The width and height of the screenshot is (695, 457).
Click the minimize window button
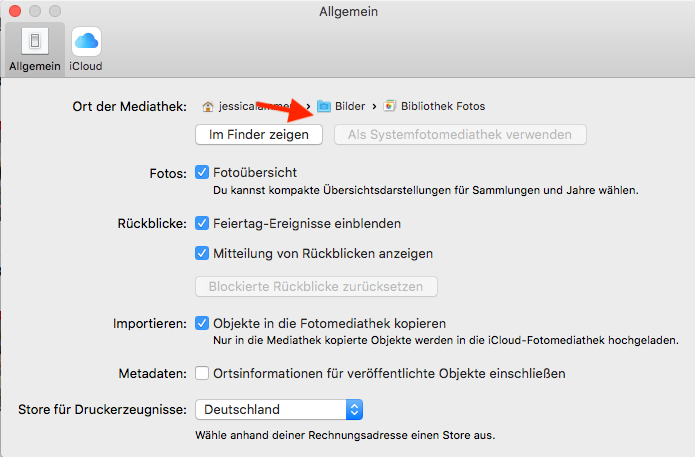pos(34,11)
